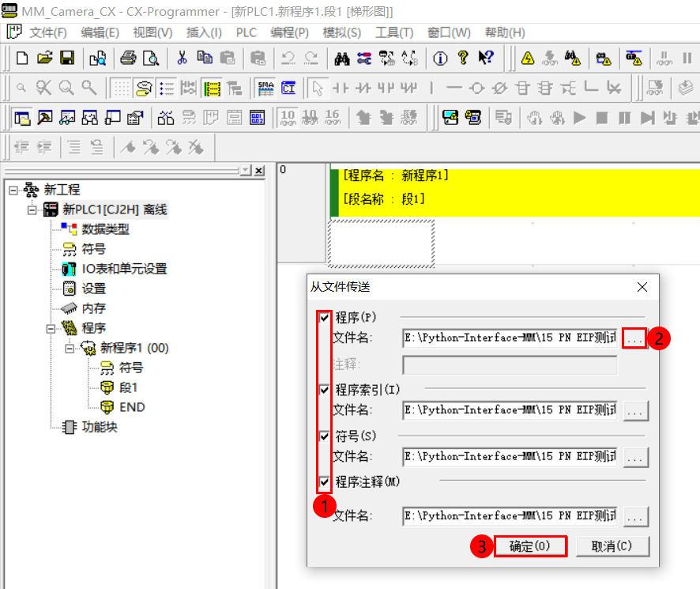Select the New Closed Contact tool

pyautogui.click(x=362, y=88)
